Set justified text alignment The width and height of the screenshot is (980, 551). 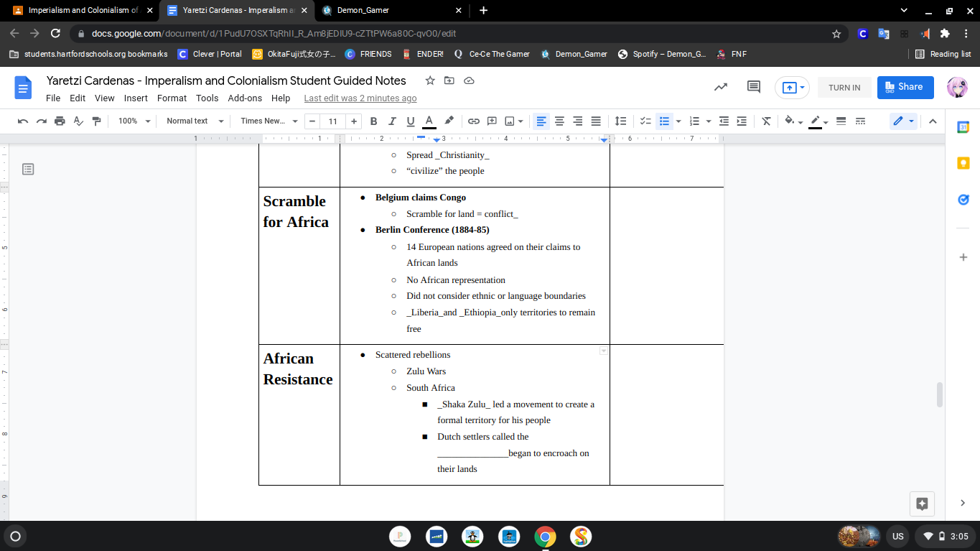click(x=596, y=121)
